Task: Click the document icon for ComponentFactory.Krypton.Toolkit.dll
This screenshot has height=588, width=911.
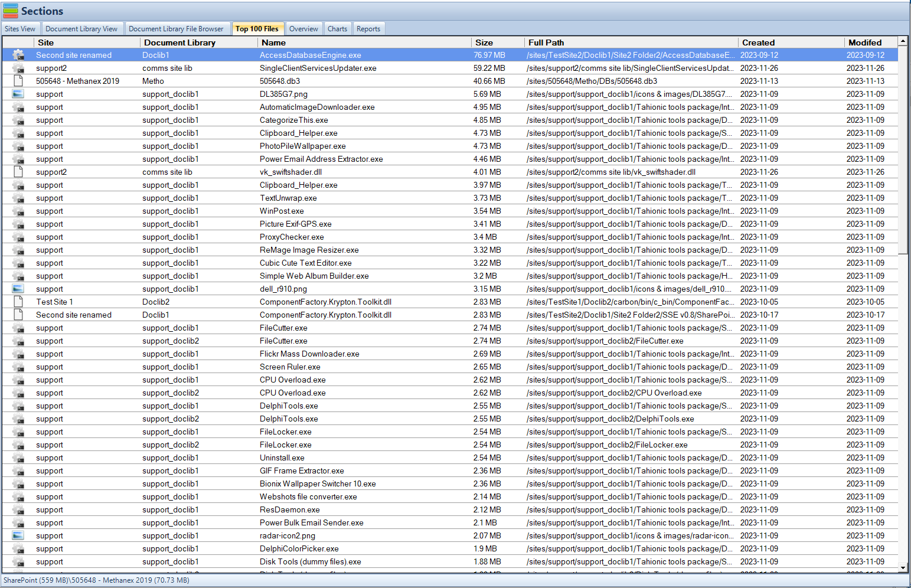Action: 18,302
